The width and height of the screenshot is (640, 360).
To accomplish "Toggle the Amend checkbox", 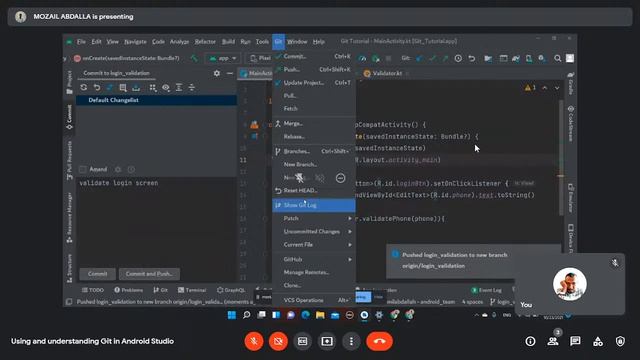I will click(x=83, y=169).
